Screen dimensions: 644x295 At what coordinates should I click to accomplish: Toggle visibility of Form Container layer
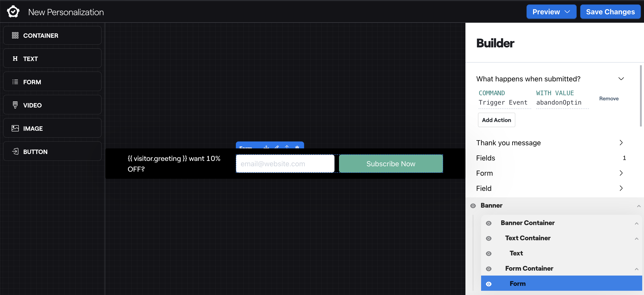coord(488,269)
